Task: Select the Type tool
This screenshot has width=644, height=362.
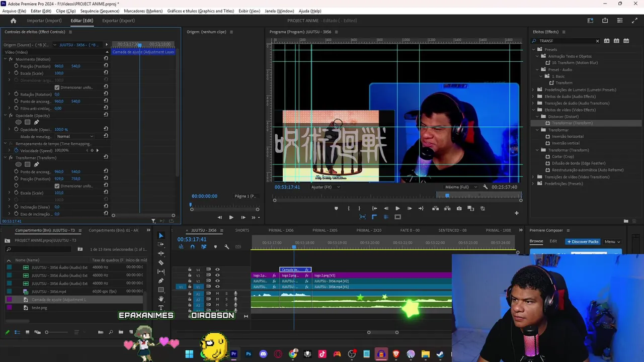Action: pyautogui.click(x=161, y=307)
